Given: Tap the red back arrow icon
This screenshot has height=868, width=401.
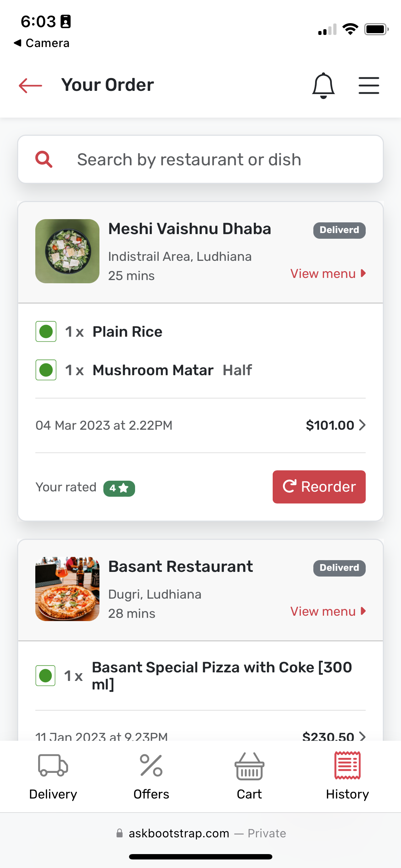Looking at the screenshot, I should click(x=30, y=86).
